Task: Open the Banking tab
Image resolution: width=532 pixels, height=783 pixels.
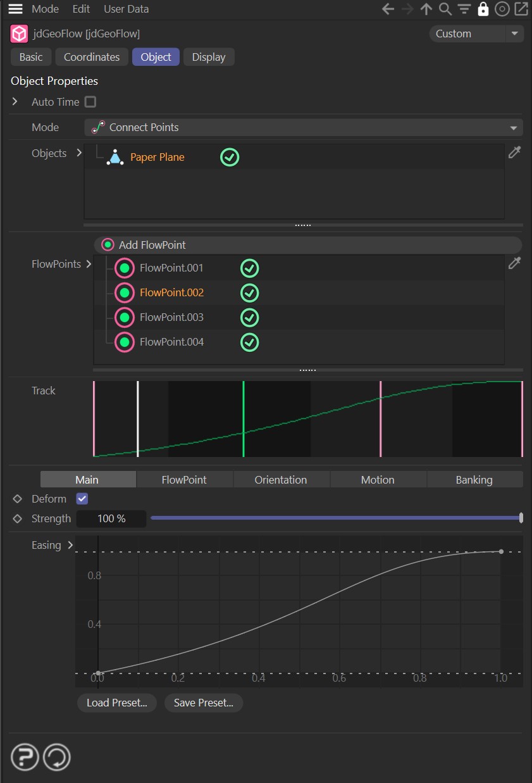Action: [x=474, y=480]
